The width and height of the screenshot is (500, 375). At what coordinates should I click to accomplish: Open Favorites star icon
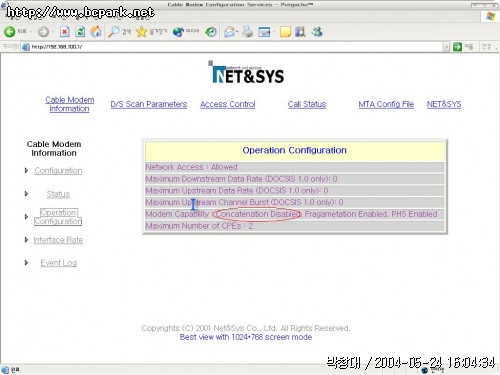pyautogui.click(x=142, y=32)
